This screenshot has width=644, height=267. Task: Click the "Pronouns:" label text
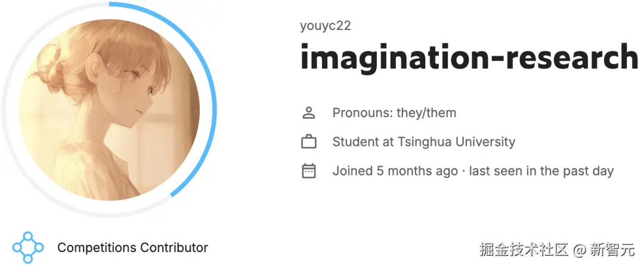tap(363, 112)
